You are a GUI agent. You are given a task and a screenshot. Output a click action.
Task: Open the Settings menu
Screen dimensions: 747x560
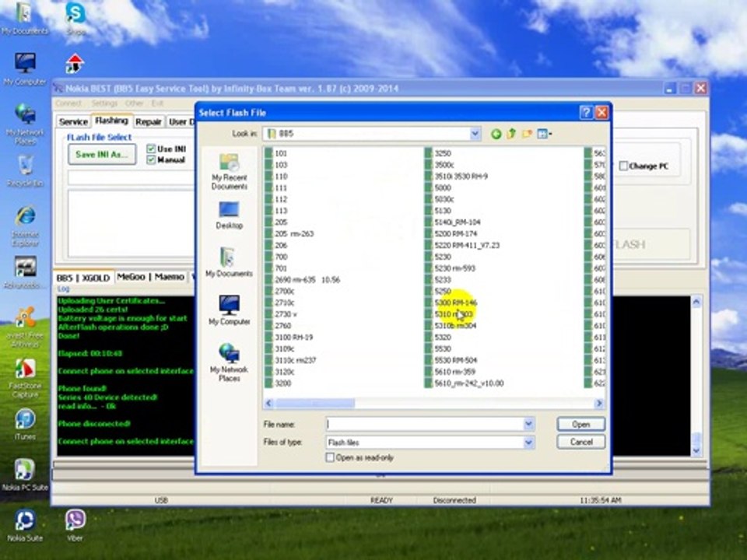(104, 103)
